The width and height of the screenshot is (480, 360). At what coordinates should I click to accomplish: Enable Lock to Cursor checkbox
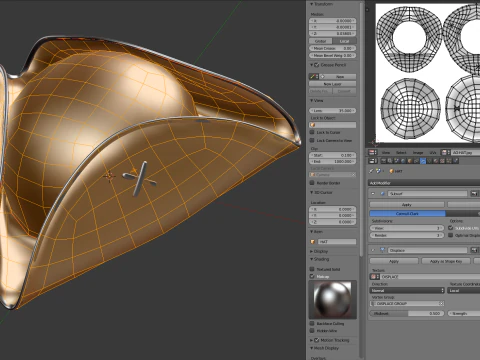[x=312, y=132]
